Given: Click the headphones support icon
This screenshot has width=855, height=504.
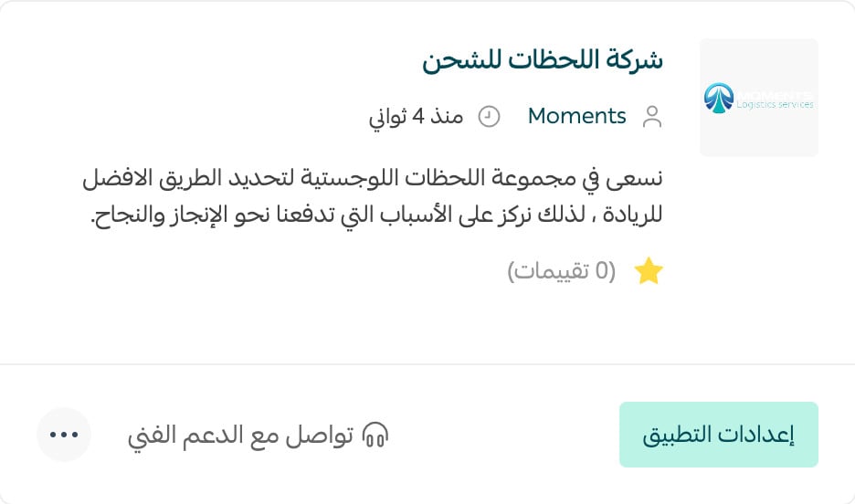Looking at the screenshot, I should 375,435.
